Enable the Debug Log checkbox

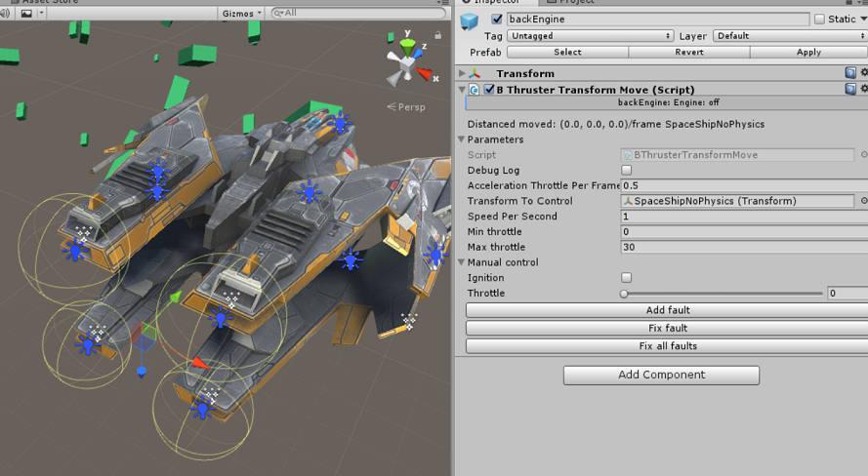(626, 171)
